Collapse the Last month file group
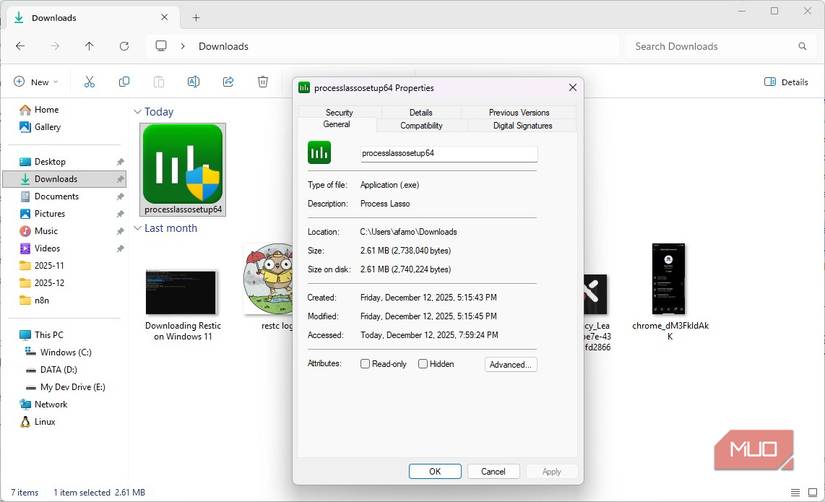Viewport: 825px width, 502px height. tap(137, 228)
